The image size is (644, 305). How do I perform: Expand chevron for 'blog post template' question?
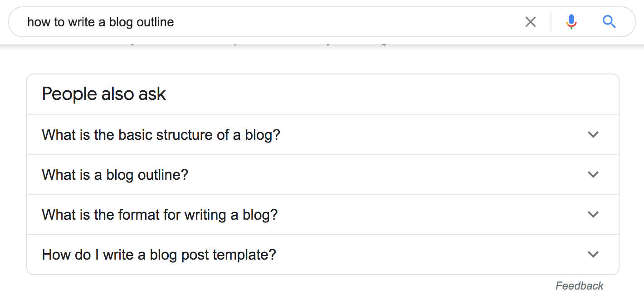593,255
